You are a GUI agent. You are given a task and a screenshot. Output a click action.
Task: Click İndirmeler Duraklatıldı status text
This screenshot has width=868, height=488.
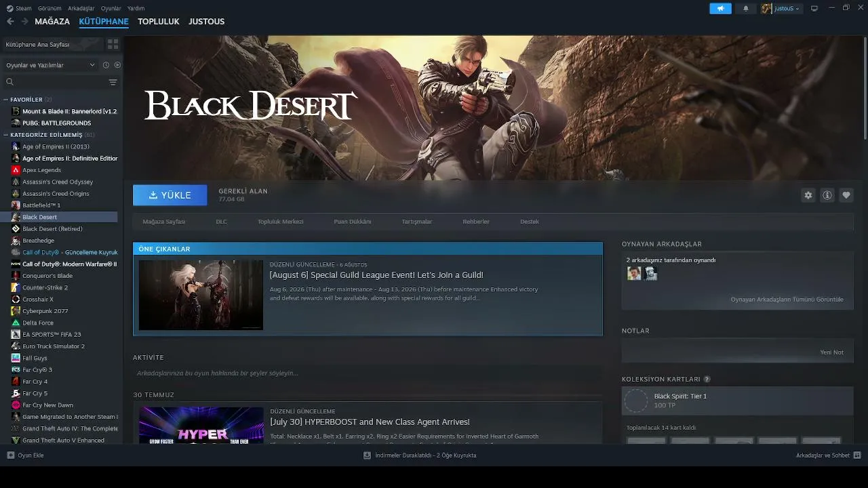click(x=426, y=455)
